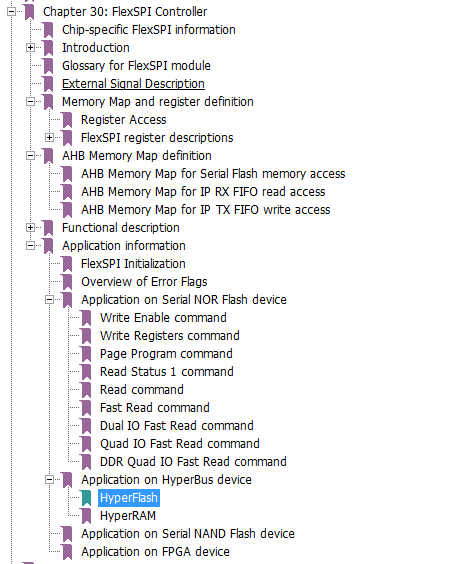Collapse Chapter 30: FlexSPI Controller node
Screen dimensions: 463x564
coord(12,12)
